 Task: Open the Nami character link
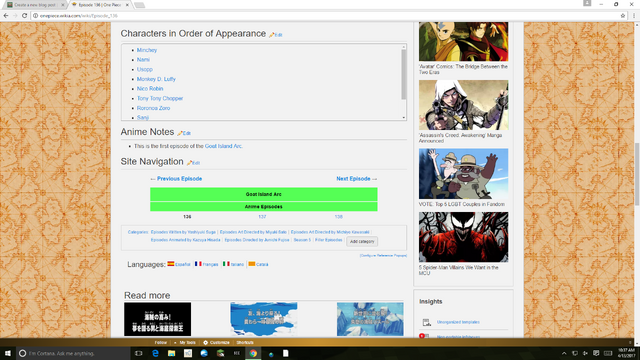[x=143, y=60]
